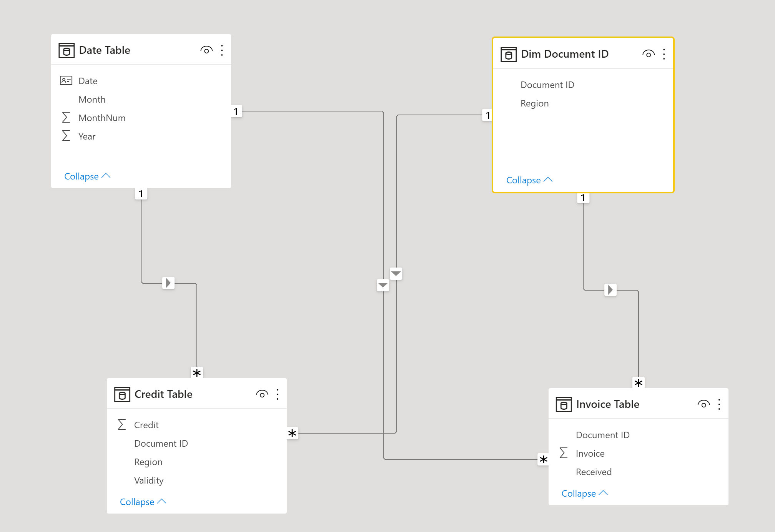Click the Dim Document ID table icon
The width and height of the screenshot is (775, 532).
(509, 54)
